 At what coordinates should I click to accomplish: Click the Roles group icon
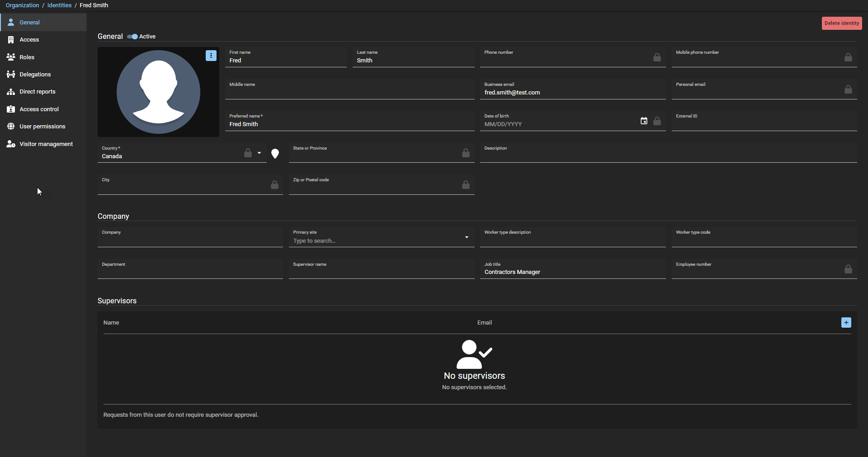pos(11,57)
